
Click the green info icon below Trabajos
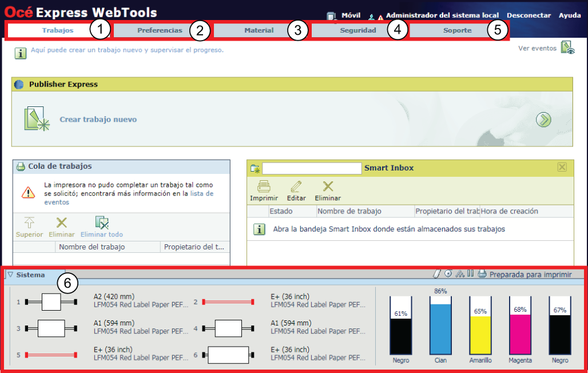click(20, 53)
